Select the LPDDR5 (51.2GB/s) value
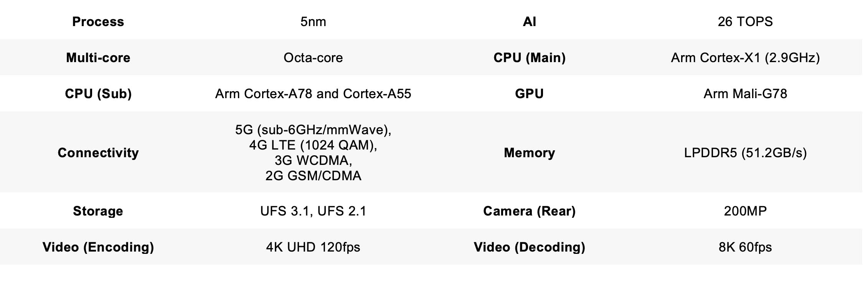This screenshot has width=868, height=283. click(745, 153)
